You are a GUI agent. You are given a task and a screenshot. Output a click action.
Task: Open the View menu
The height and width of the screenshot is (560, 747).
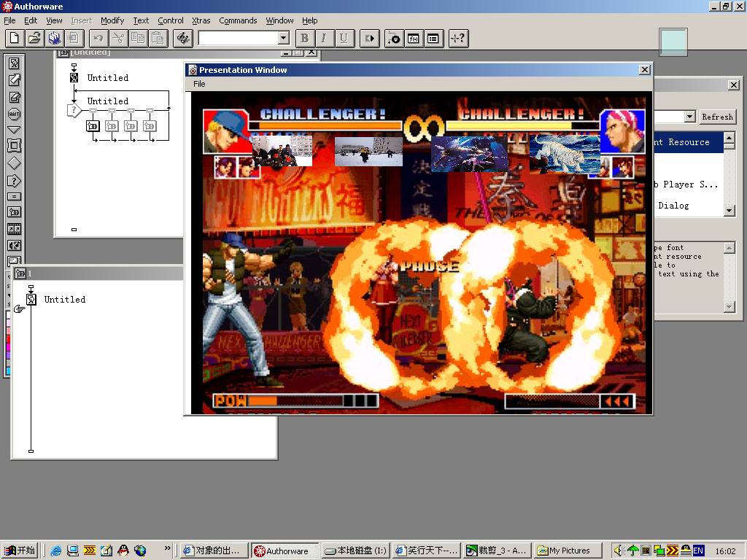click(x=54, y=20)
